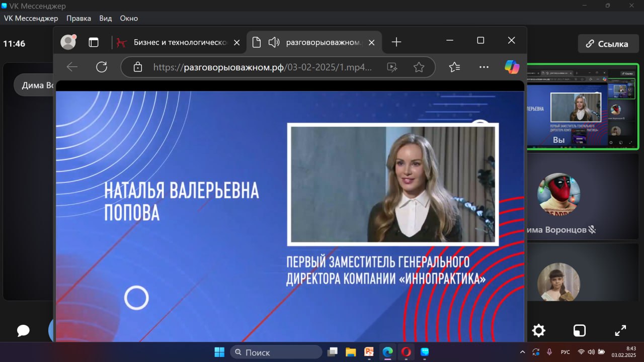644x362 pixels.
Task: Open Windows Start menu
Action: click(x=220, y=352)
